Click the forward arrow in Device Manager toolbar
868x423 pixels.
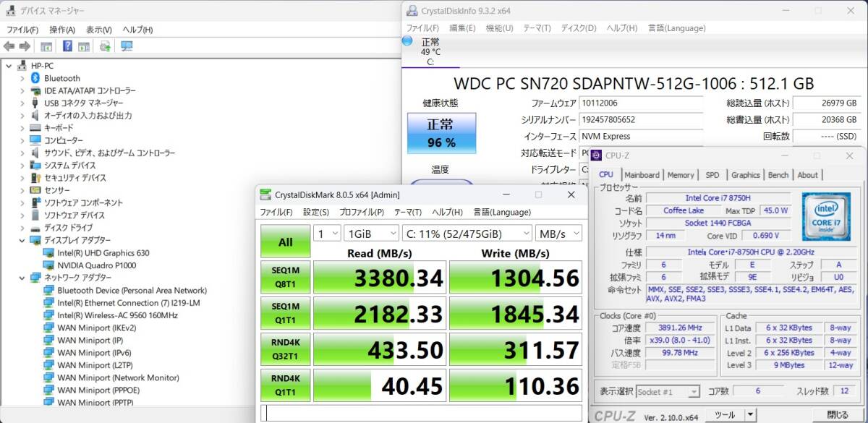tap(26, 46)
